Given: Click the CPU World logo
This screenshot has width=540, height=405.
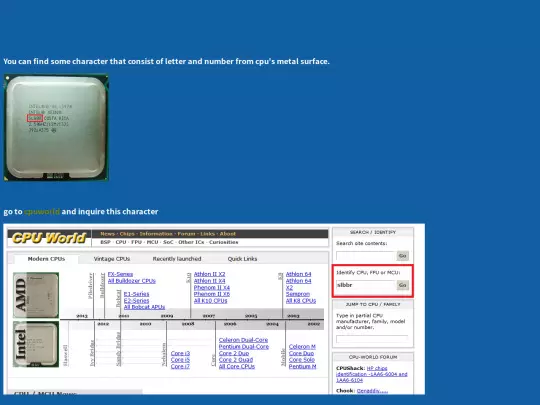Looking at the screenshot, I should click(x=49, y=238).
